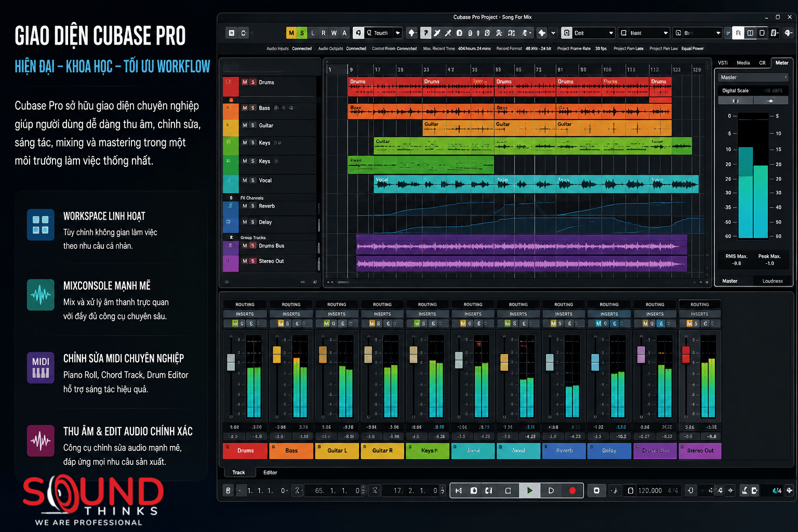Click the color icon on the Drums track
Viewport: 798px width, 532px height.
pyautogui.click(x=228, y=82)
